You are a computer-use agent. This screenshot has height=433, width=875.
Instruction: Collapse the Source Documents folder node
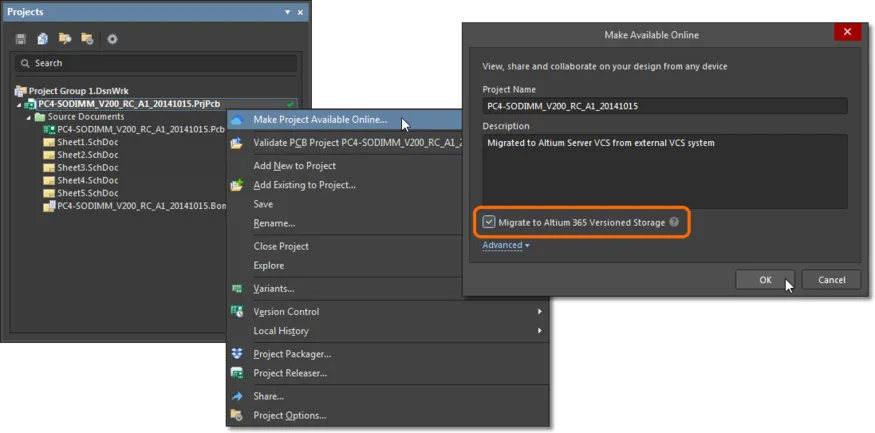(x=28, y=118)
